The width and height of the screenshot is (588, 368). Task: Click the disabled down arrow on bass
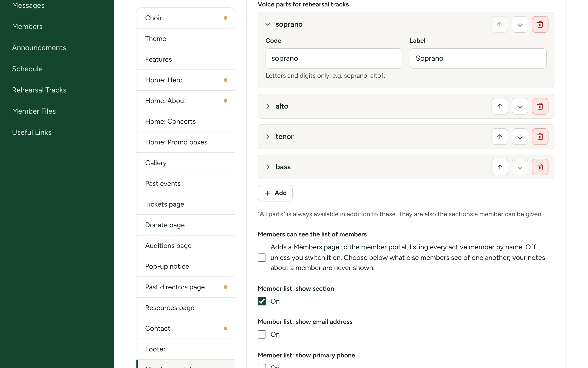click(x=520, y=167)
